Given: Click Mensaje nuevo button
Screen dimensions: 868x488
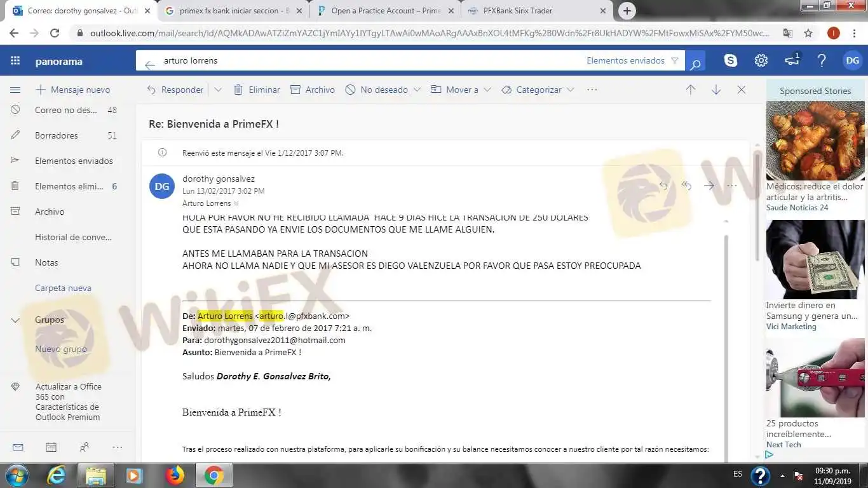Looking at the screenshot, I should [72, 90].
